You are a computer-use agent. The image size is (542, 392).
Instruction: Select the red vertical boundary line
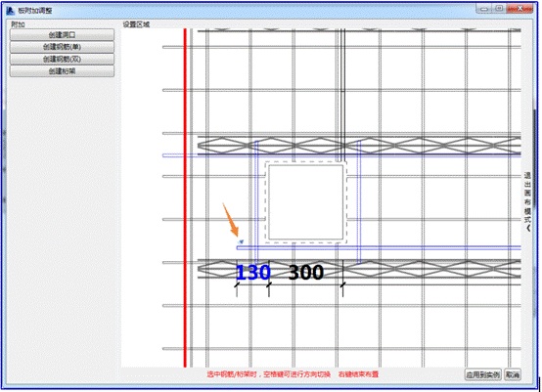coord(185,197)
